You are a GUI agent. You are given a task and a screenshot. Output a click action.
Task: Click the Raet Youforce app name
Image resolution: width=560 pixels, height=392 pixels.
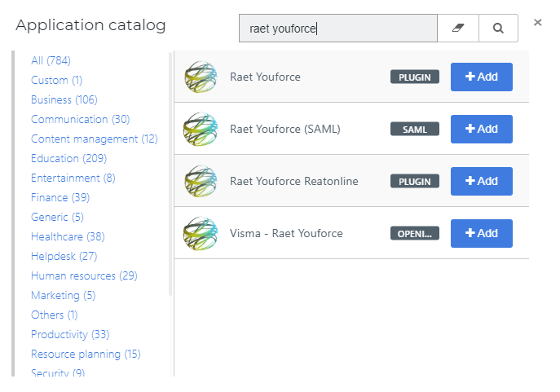pyautogui.click(x=266, y=77)
